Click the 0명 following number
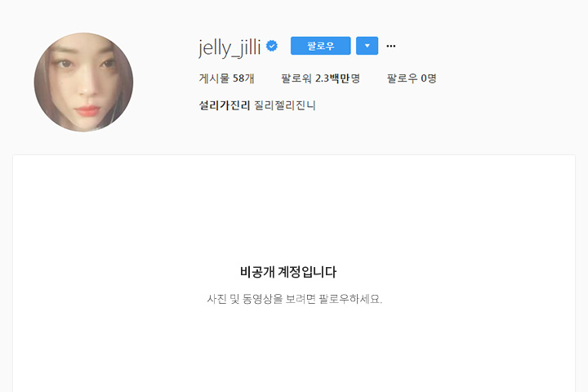Image resolution: width=588 pixels, height=392 pixels. click(429, 78)
